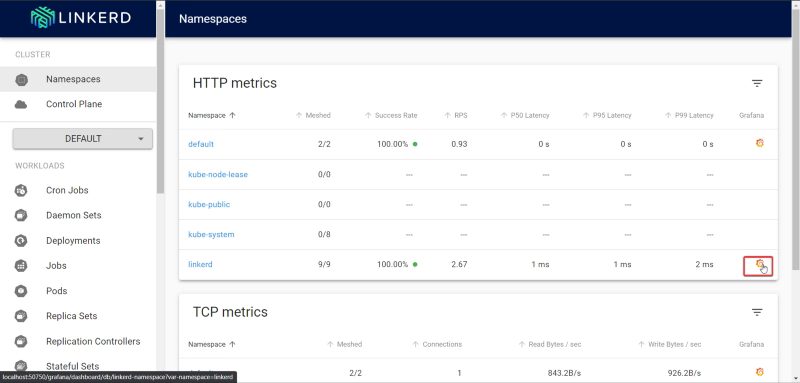
Task: Click the Linkerd logo
Action: click(x=81, y=18)
